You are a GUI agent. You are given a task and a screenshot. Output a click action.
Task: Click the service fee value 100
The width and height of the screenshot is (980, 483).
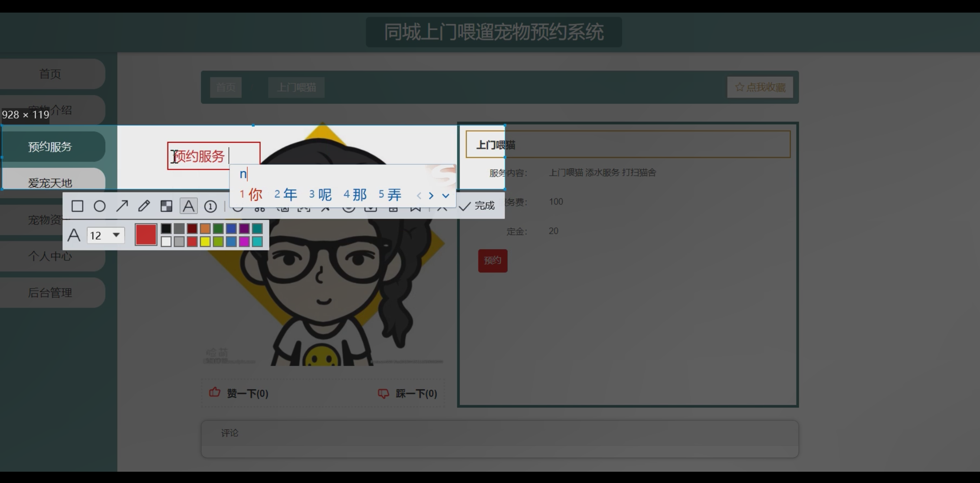(x=556, y=201)
